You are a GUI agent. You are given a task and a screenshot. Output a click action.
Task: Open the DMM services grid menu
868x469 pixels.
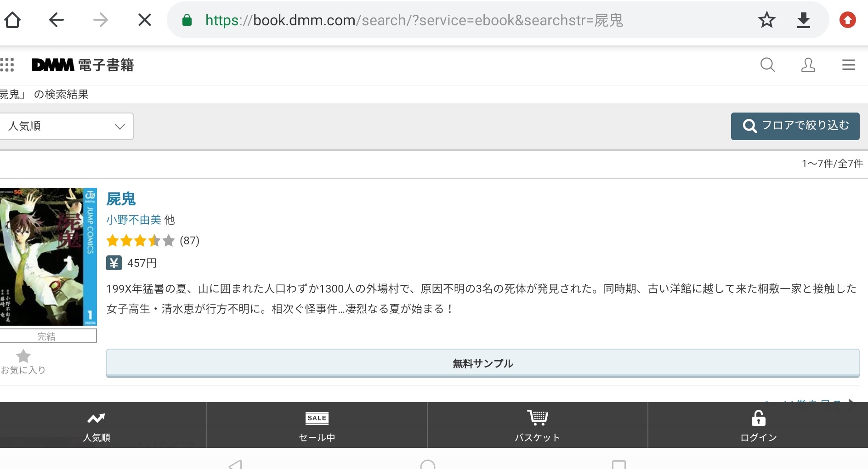coord(7,65)
